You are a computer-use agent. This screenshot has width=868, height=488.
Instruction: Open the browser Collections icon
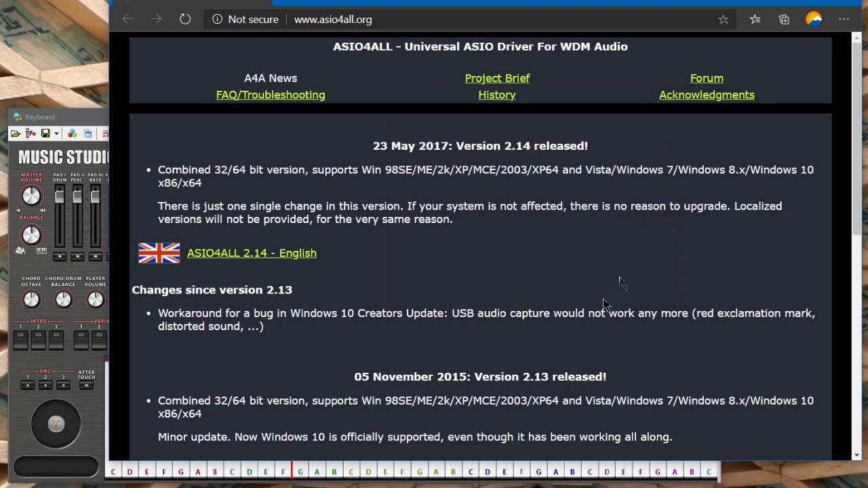[784, 20]
